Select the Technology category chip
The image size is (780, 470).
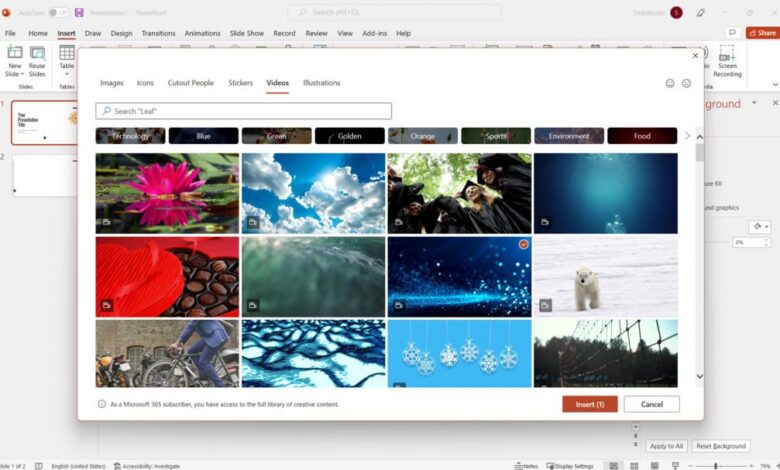[130, 136]
